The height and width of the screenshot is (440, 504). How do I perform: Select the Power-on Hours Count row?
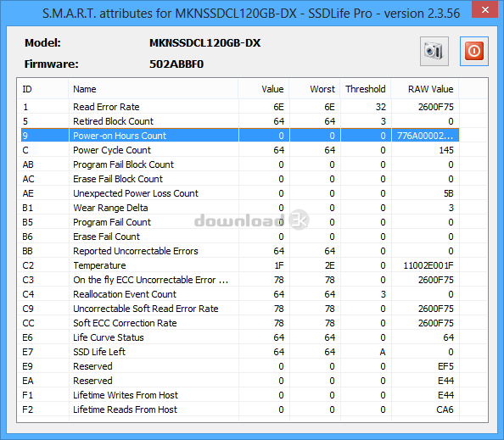pos(240,136)
